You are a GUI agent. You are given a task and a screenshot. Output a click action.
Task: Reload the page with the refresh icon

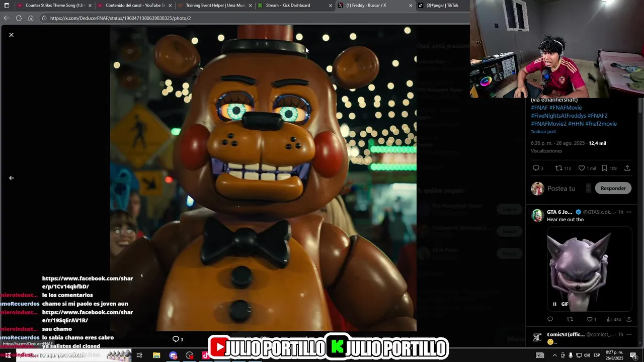[x=19, y=18]
